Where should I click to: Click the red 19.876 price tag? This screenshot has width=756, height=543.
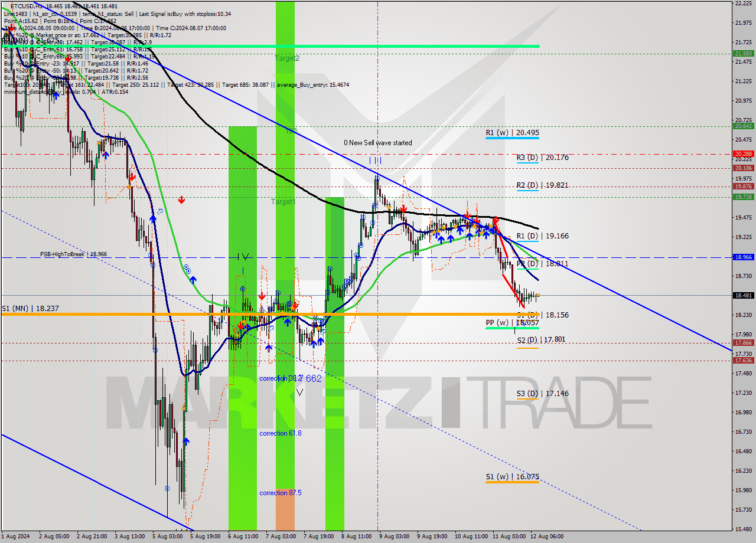(743, 186)
